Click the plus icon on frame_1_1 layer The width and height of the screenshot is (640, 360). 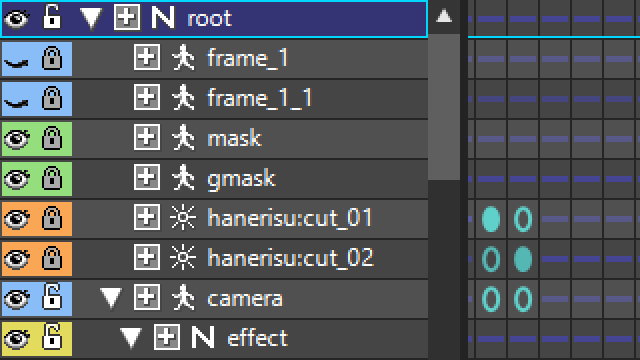click(x=147, y=98)
